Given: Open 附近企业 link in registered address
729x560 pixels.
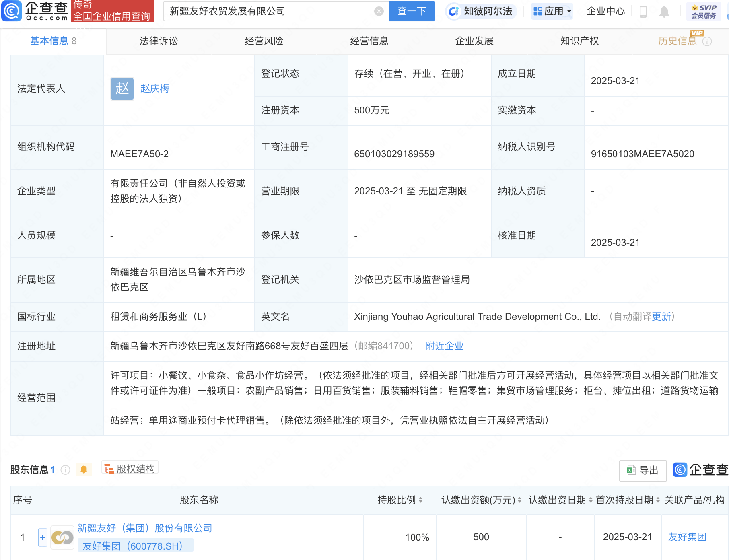Looking at the screenshot, I should pos(445,346).
